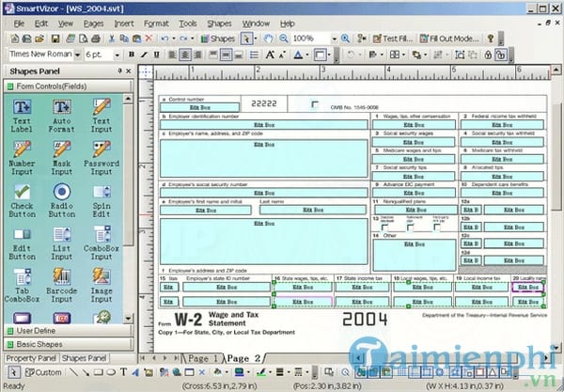Choose the text T drawing tool

(x=123, y=372)
